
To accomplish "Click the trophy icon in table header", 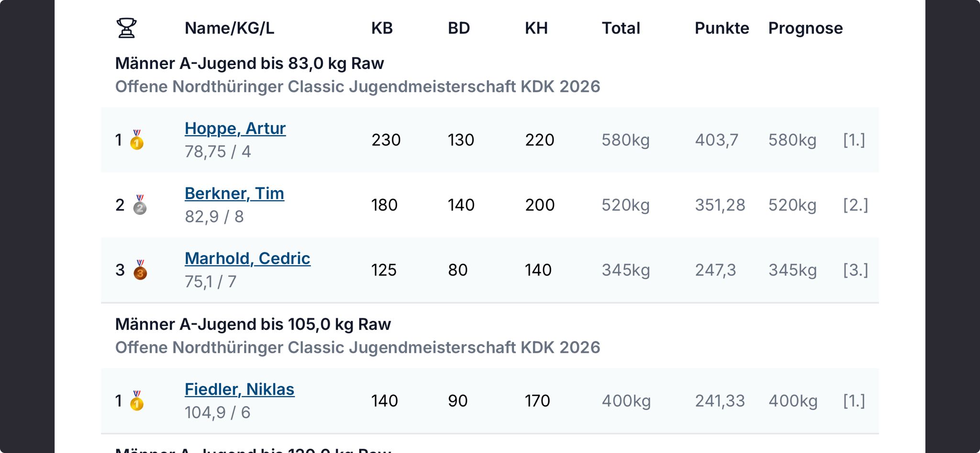I will (x=126, y=28).
